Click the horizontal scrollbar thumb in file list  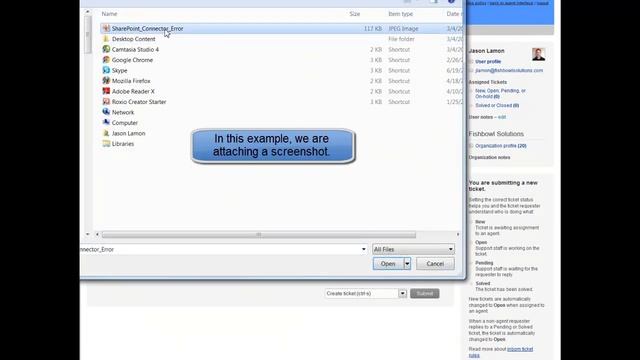point(259,235)
